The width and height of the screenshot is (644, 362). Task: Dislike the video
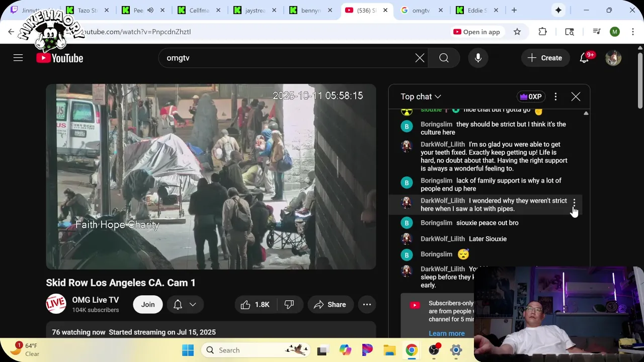point(289,304)
